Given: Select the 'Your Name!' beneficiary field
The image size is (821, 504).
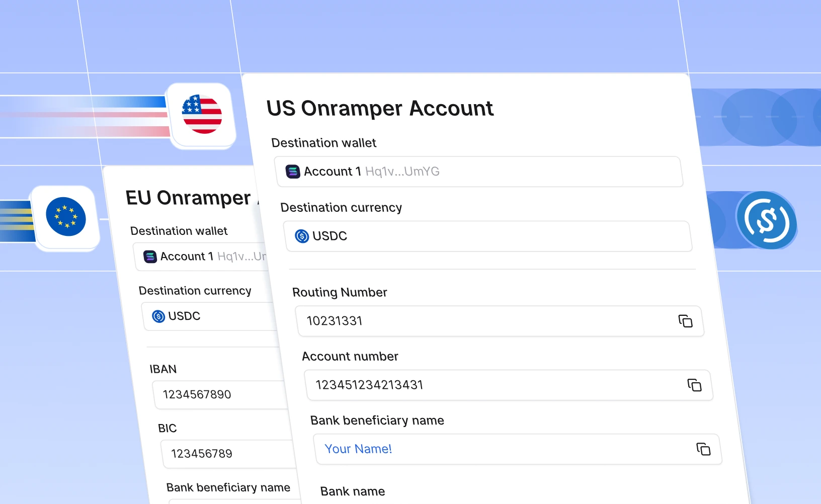Looking at the screenshot, I should tap(518, 449).
